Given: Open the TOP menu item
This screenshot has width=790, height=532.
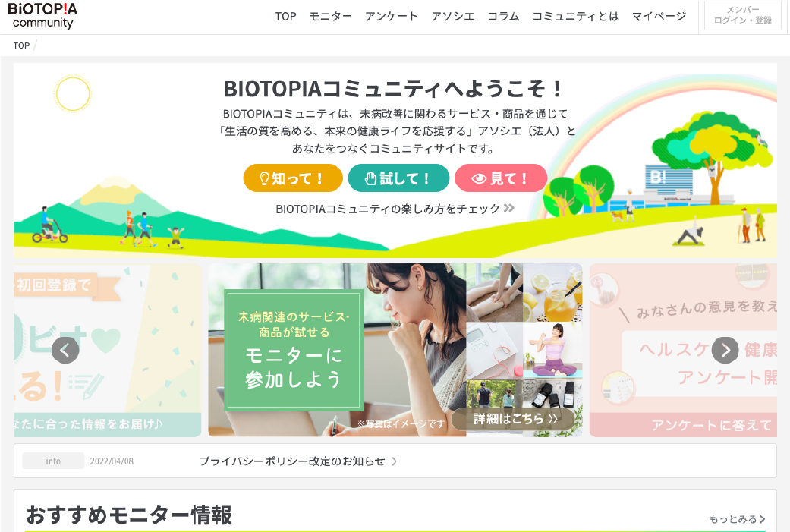Looking at the screenshot, I should [285, 17].
